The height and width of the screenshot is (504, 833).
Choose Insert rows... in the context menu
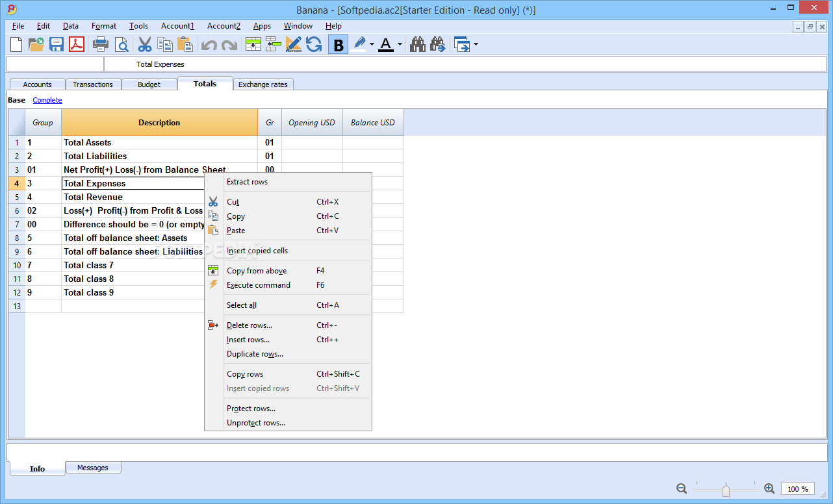click(x=288, y=340)
